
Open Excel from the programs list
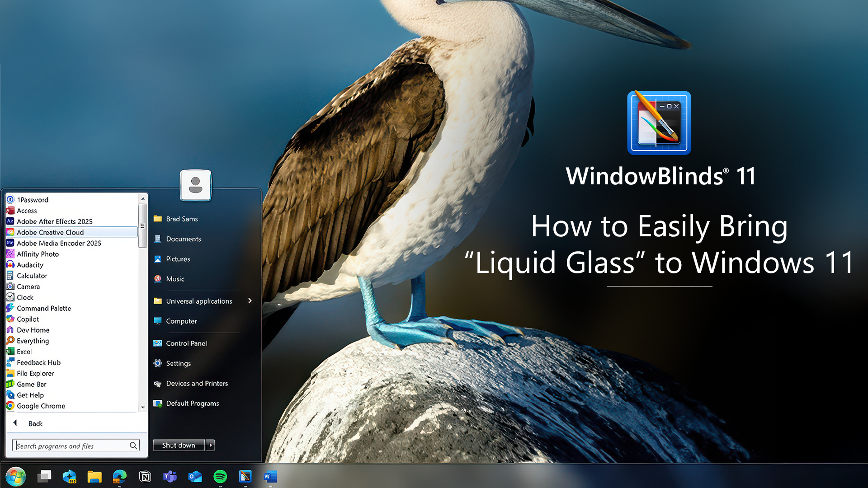pos(72,352)
